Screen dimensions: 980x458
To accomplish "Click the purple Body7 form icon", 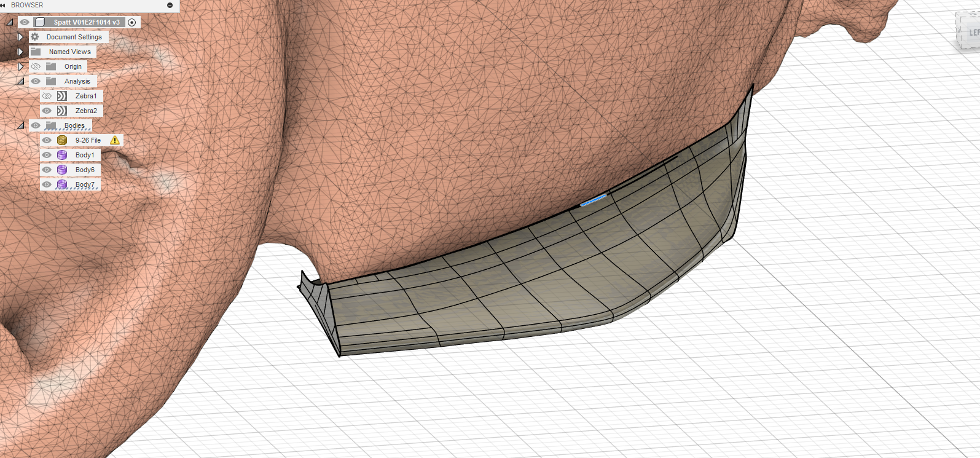I will click(x=62, y=184).
